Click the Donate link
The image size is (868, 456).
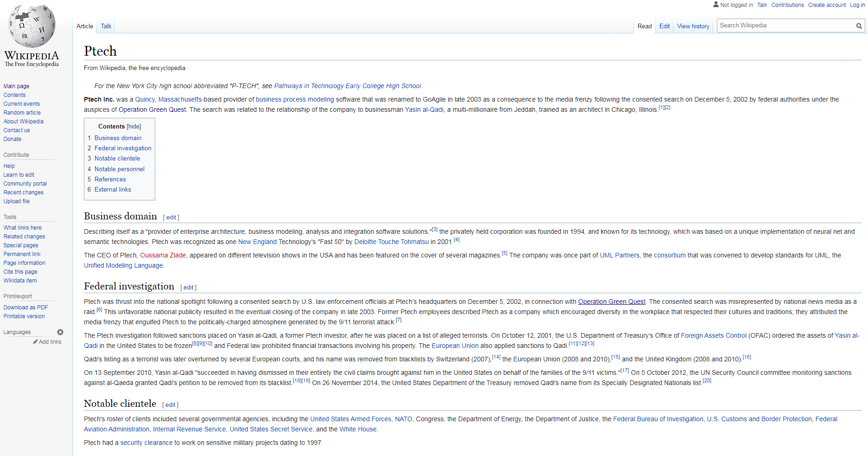[x=12, y=139]
